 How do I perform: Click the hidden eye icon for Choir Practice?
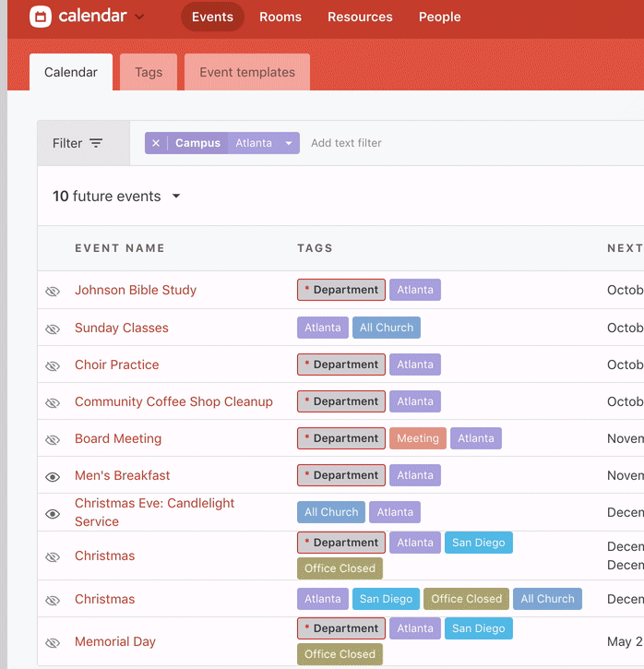pos(53,365)
